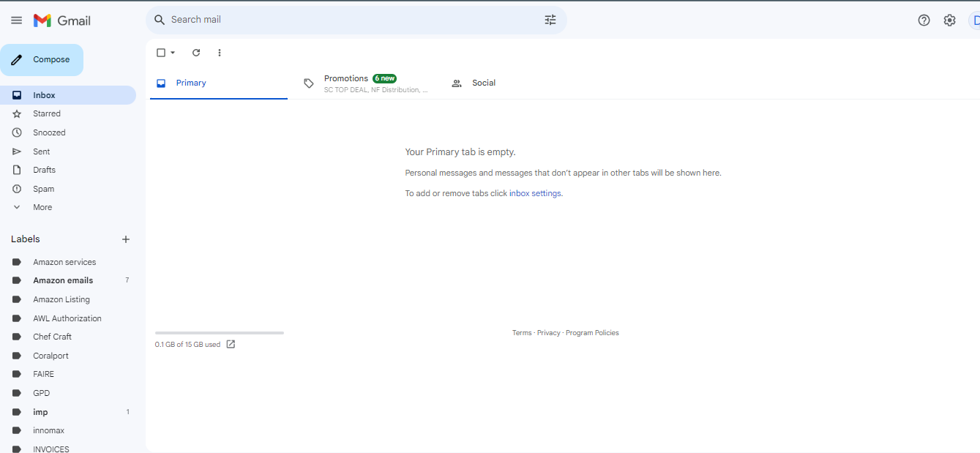Open the Inbox folder
980x453 pixels.
pos(68,95)
